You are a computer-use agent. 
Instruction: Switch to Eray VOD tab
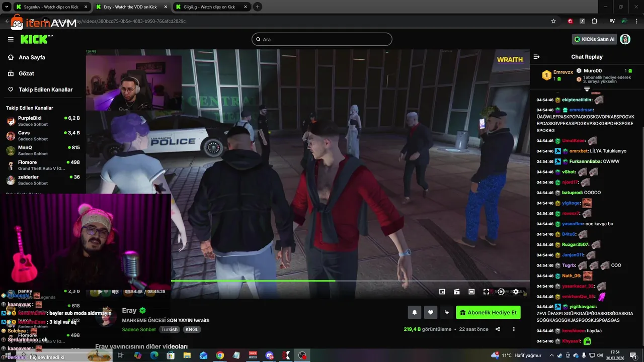(x=131, y=7)
